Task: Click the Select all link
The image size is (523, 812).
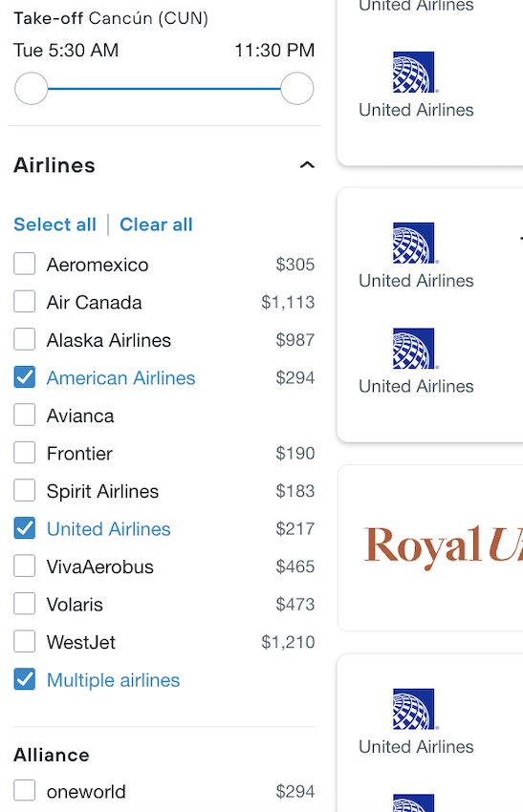Action: 54,224
